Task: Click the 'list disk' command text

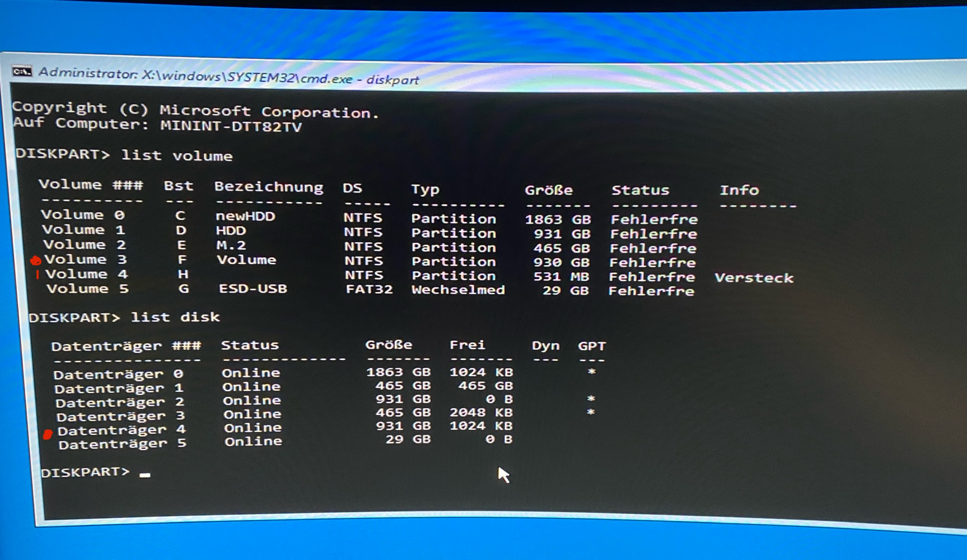Action: tap(175, 317)
